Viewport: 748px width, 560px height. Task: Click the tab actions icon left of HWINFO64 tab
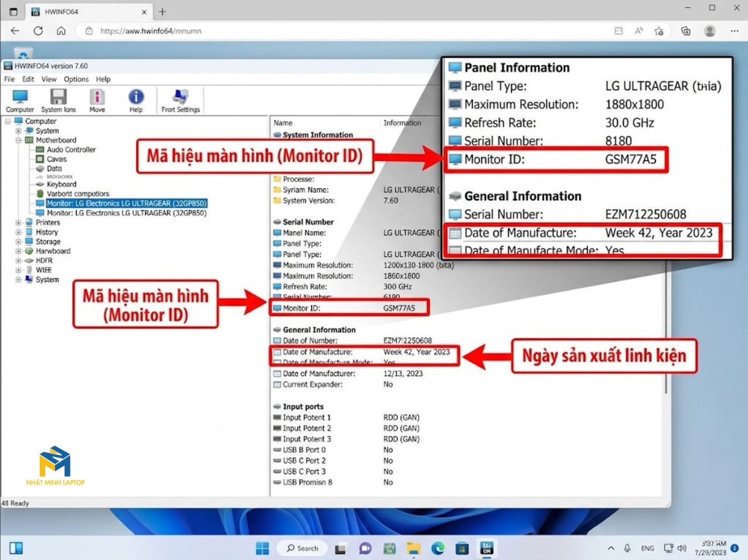13,12
